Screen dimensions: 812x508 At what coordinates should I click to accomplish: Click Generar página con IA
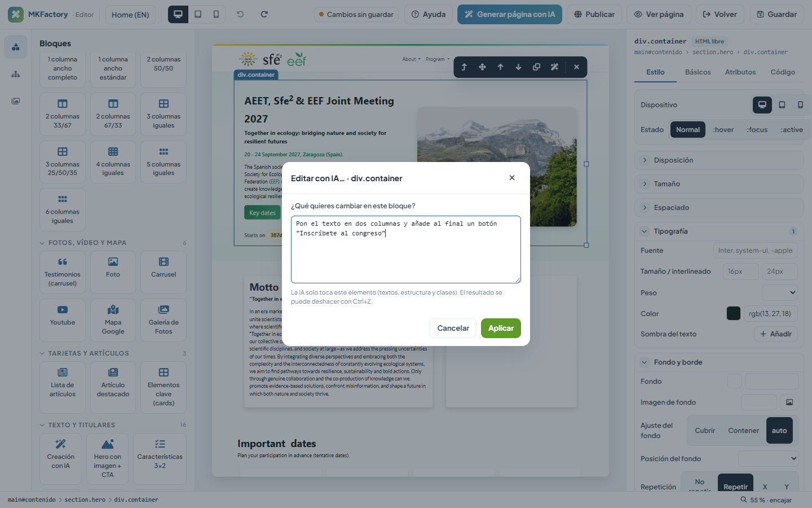click(x=510, y=14)
